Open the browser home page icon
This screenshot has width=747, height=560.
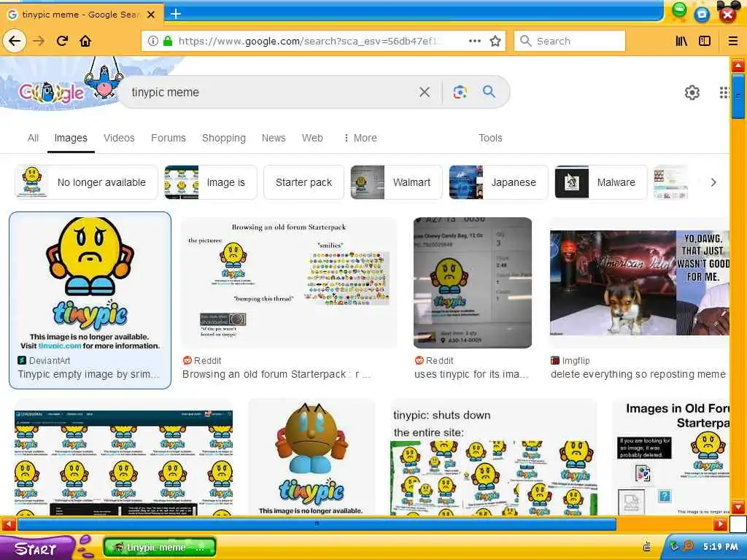pos(85,41)
